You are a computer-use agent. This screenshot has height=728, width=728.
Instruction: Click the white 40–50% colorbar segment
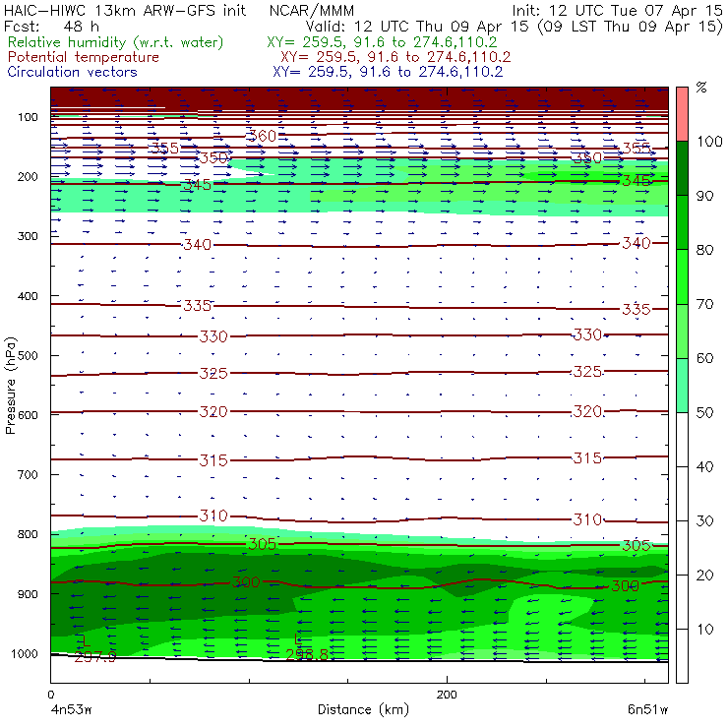point(682,439)
